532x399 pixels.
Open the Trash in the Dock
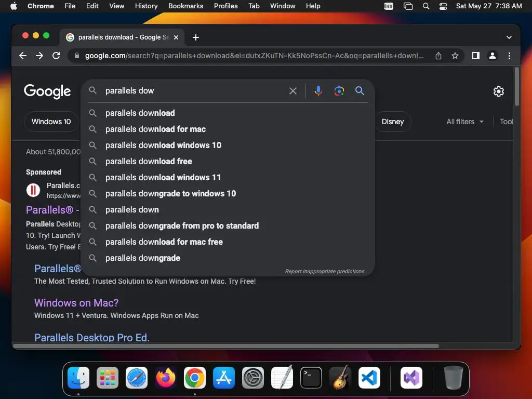click(453, 378)
